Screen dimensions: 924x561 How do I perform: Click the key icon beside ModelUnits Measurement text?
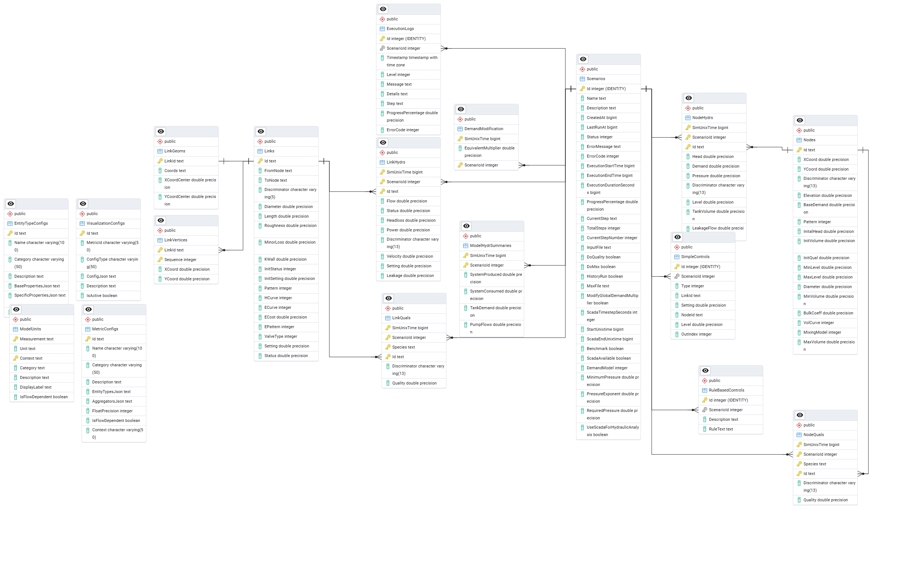tap(15, 339)
